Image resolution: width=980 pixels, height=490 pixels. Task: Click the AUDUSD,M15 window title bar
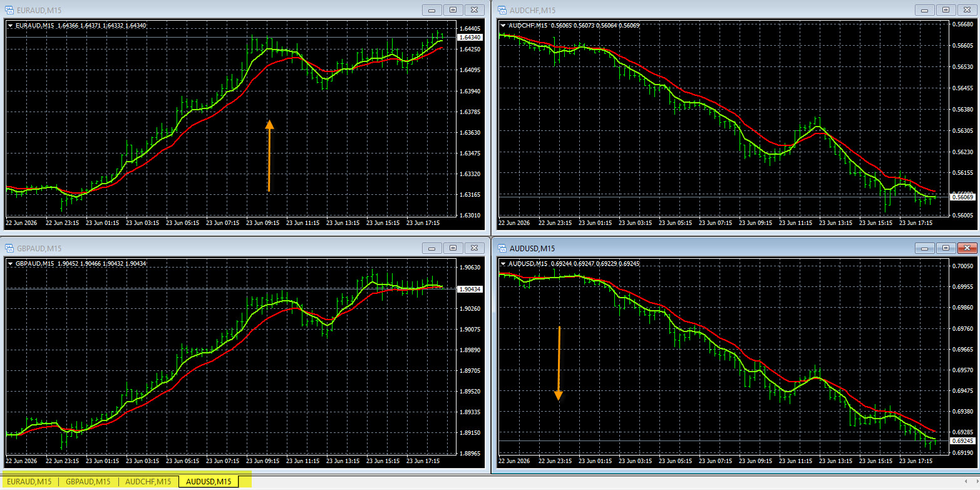(x=736, y=248)
